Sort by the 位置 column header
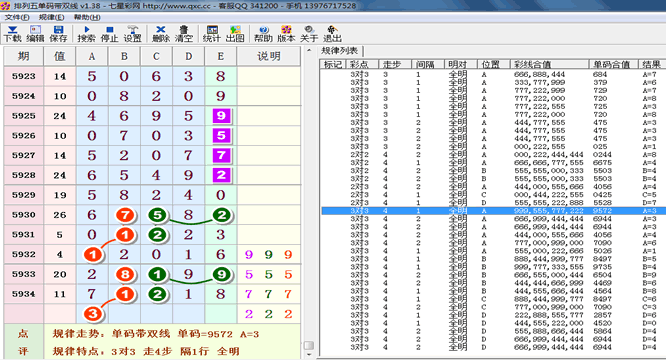 pos(494,65)
